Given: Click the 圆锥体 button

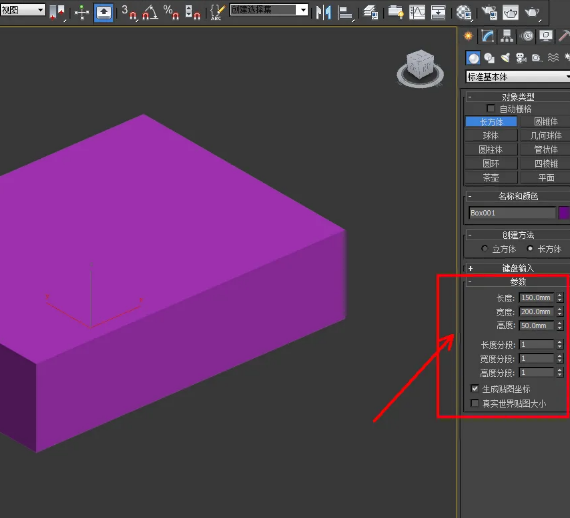Looking at the screenshot, I should (545, 121).
